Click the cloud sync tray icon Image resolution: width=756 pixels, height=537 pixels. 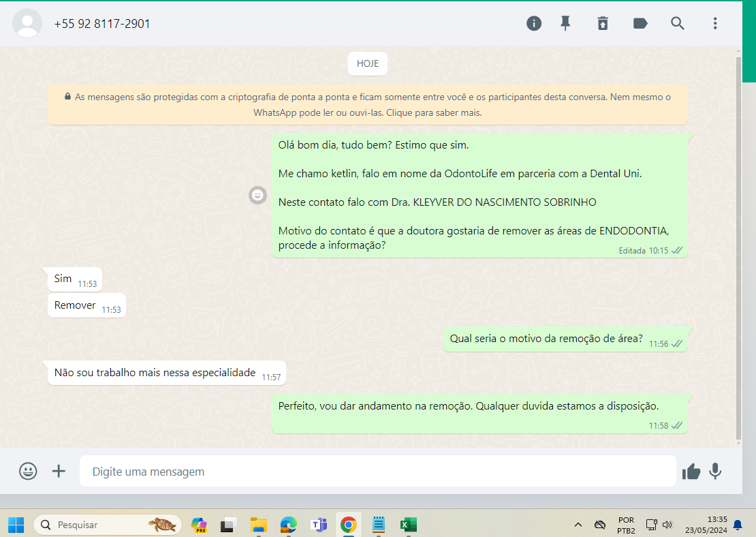click(x=600, y=525)
